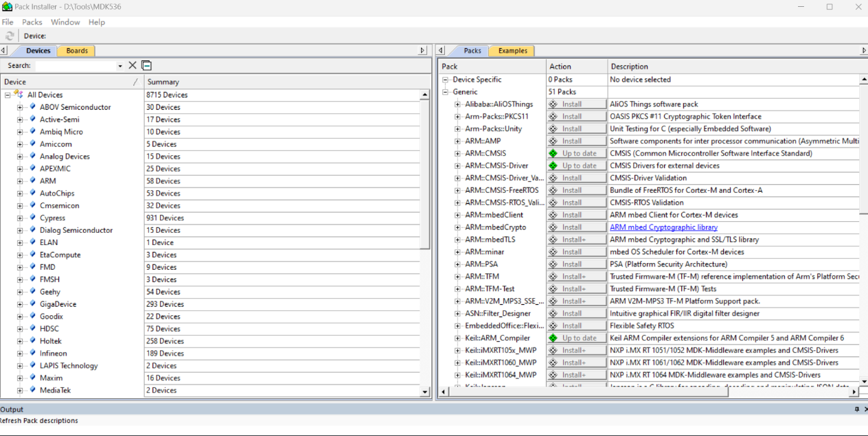Click the Pack Installer title bar icon
This screenshot has width=868, height=436.
point(7,6)
